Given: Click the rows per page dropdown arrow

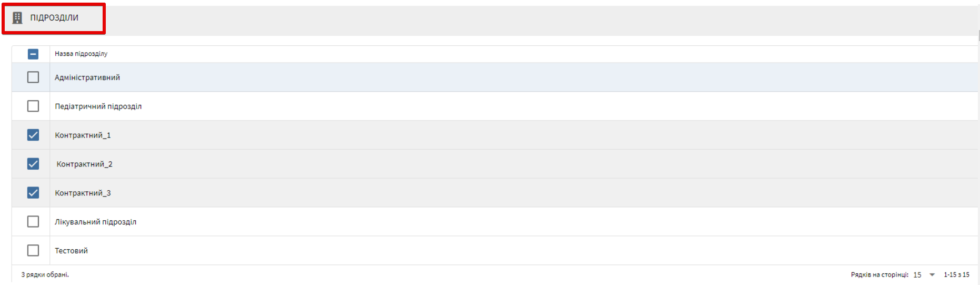Looking at the screenshot, I should click(932, 275).
